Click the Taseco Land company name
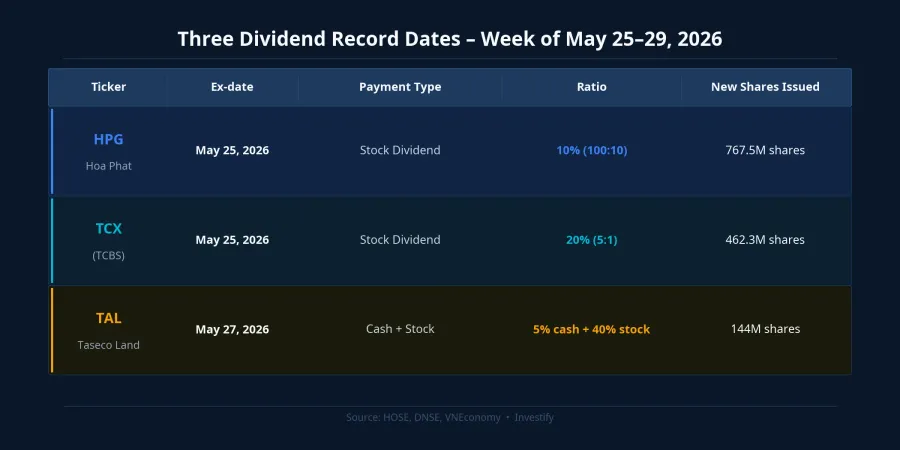The image size is (900, 450). (108, 345)
